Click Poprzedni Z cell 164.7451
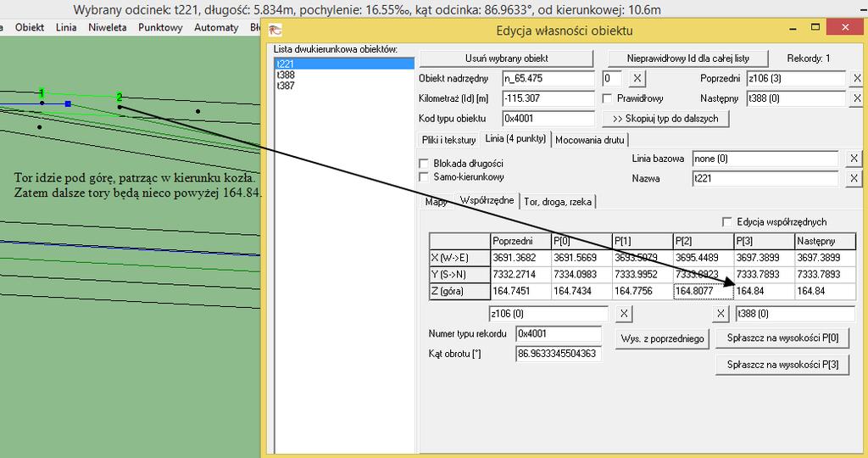The image size is (868, 458). pyautogui.click(x=521, y=291)
